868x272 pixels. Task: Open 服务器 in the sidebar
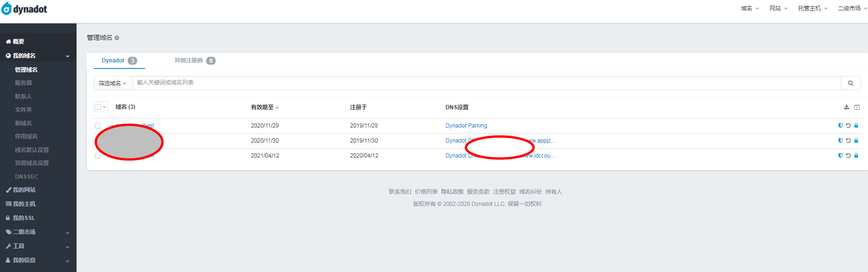click(23, 83)
